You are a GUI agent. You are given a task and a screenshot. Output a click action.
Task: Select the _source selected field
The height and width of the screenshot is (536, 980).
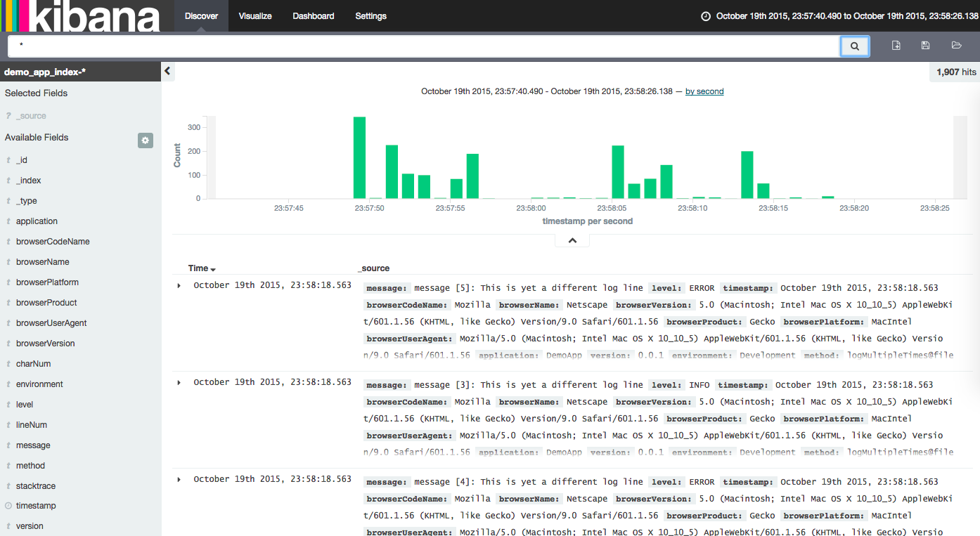pos(31,116)
